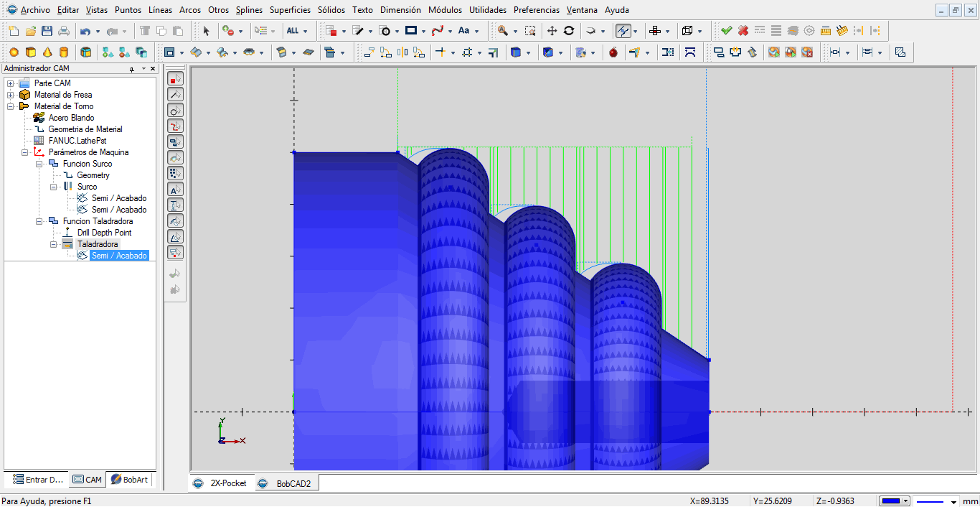
Task: Open the ALL selection filter dropdown
Action: point(305,31)
